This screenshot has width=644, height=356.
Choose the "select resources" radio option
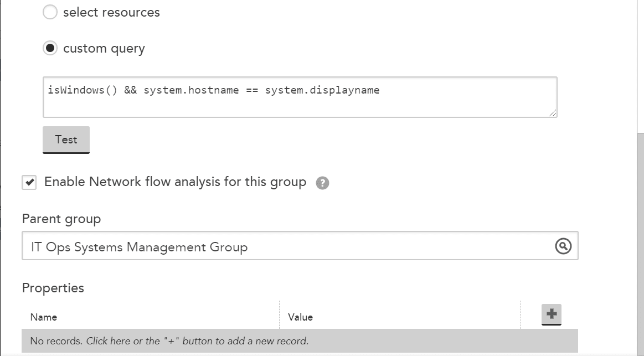[x=50, y=12]
